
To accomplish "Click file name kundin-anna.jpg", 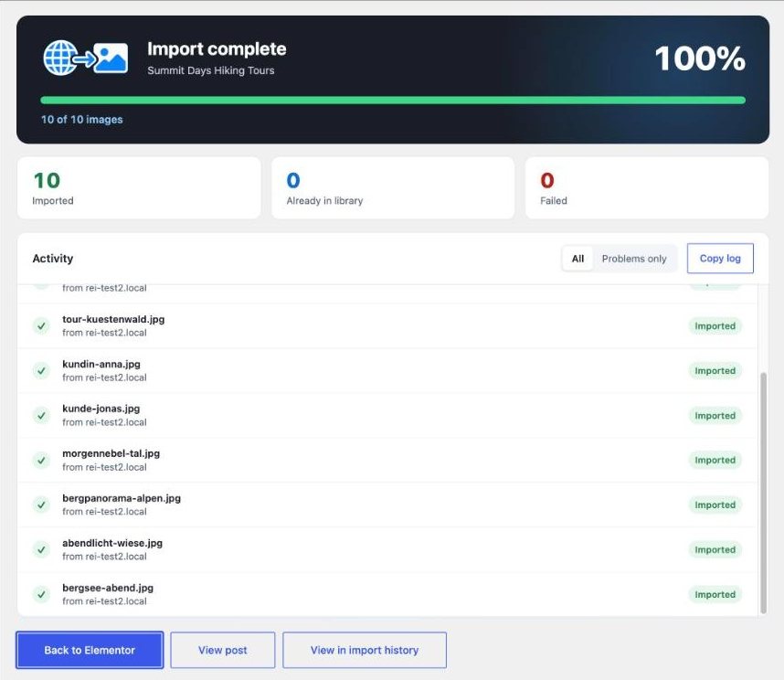I will point(101,364).
